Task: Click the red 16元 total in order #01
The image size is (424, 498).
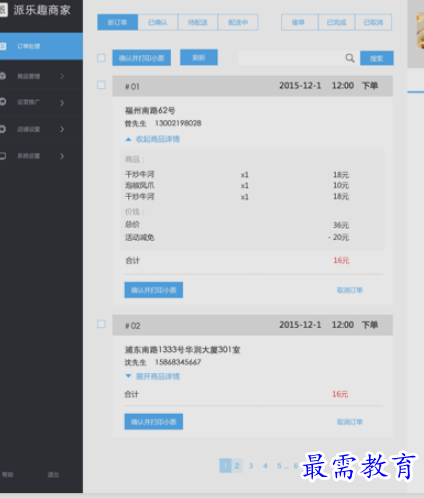Action: point(341,260)
